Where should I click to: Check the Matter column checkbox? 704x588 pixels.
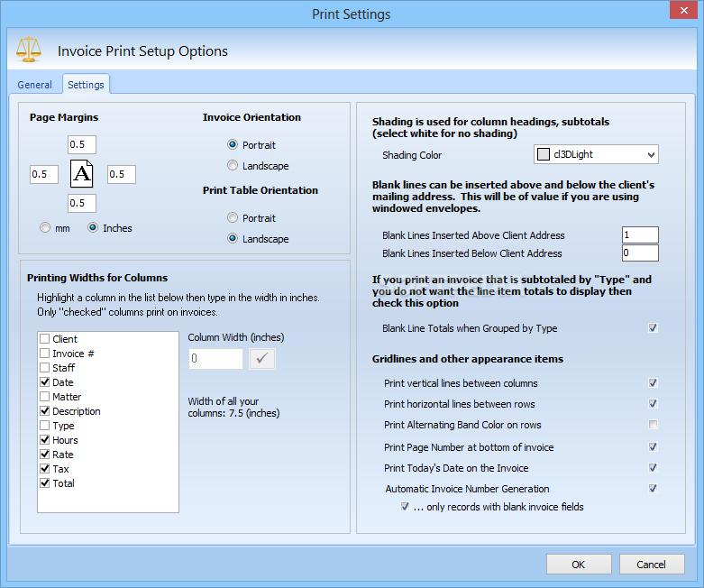[x=45, y=396]
